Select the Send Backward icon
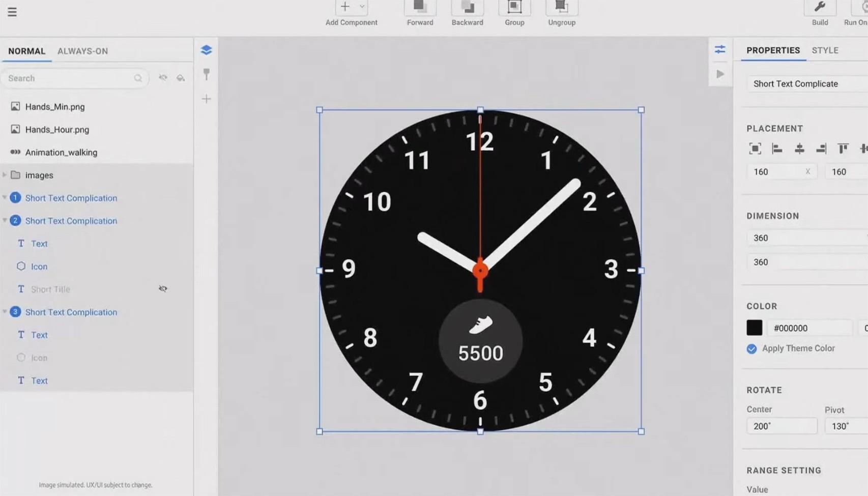The height and width of the screenshot is (496, 868). pos(467,7)
